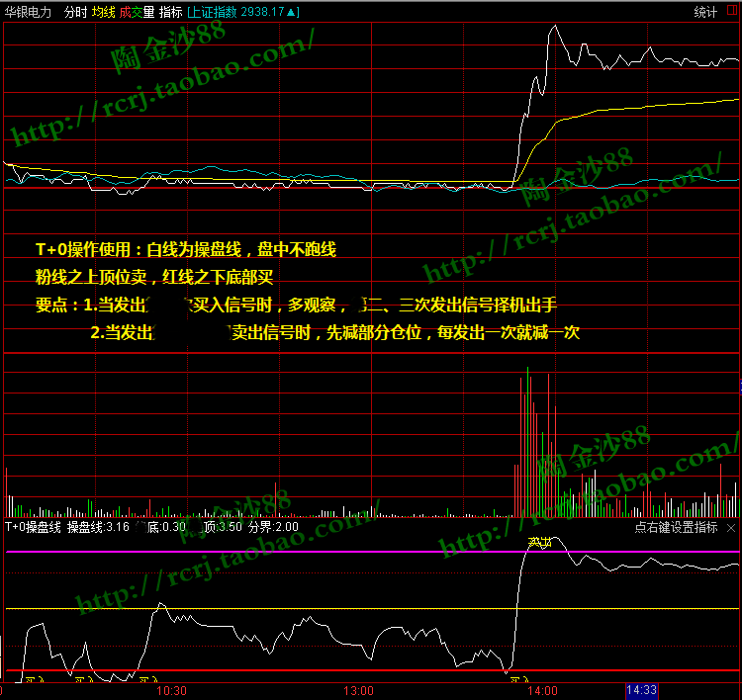
Task: Select the 华银电力 stock name
Action: pos(28,12)
